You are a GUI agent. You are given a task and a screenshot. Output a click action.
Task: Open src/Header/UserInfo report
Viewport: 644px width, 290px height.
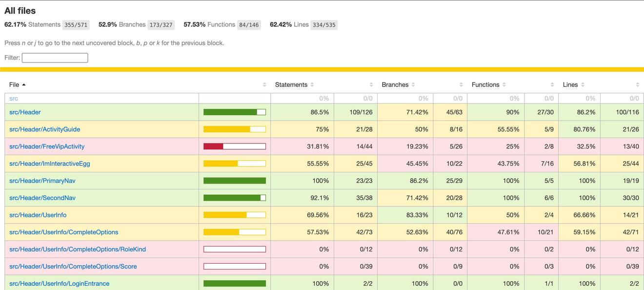pos(38,215)
